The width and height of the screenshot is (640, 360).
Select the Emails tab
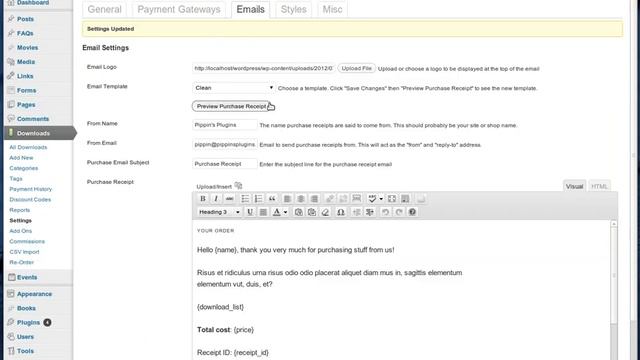tap(251, 9)
